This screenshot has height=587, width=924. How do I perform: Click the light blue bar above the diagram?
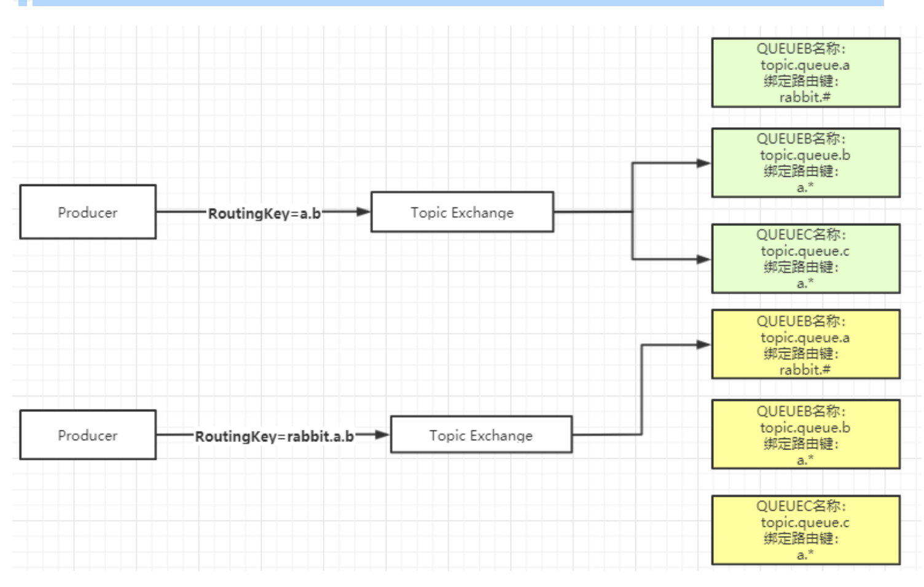[x=458, y=2]
